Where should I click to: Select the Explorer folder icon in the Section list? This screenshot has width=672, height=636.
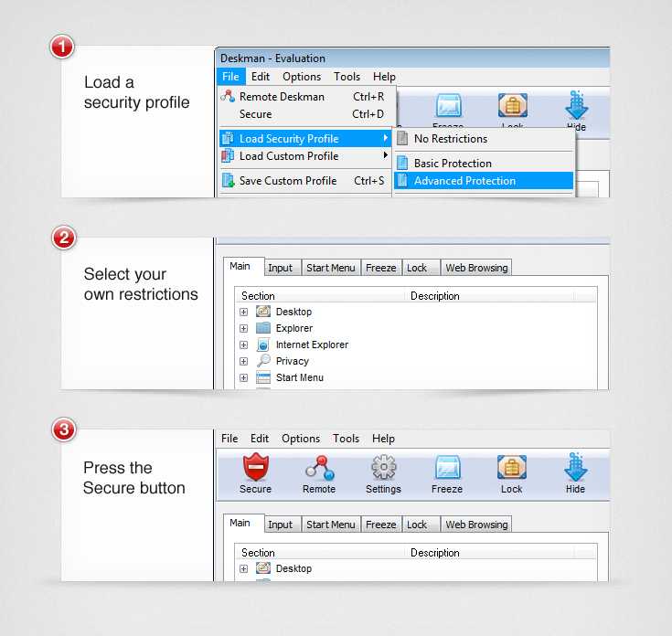263,328
